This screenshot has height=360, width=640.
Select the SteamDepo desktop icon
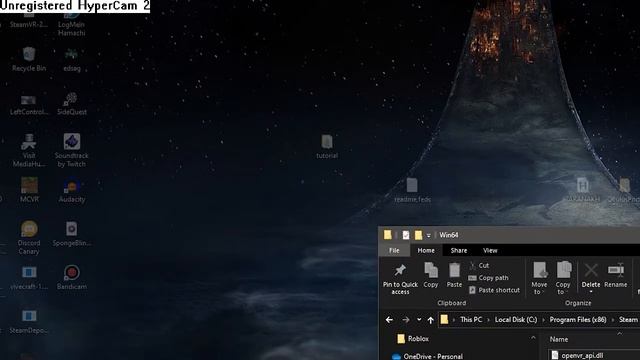(29, 321)
